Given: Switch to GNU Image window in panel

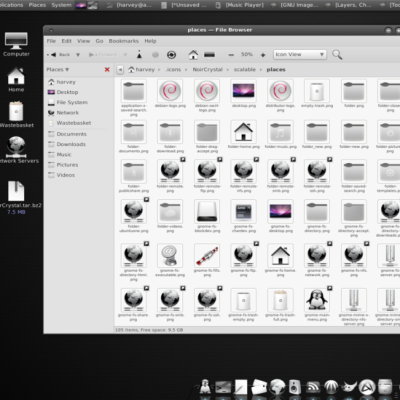Looking at the screenshot, I should coord(295,5).
